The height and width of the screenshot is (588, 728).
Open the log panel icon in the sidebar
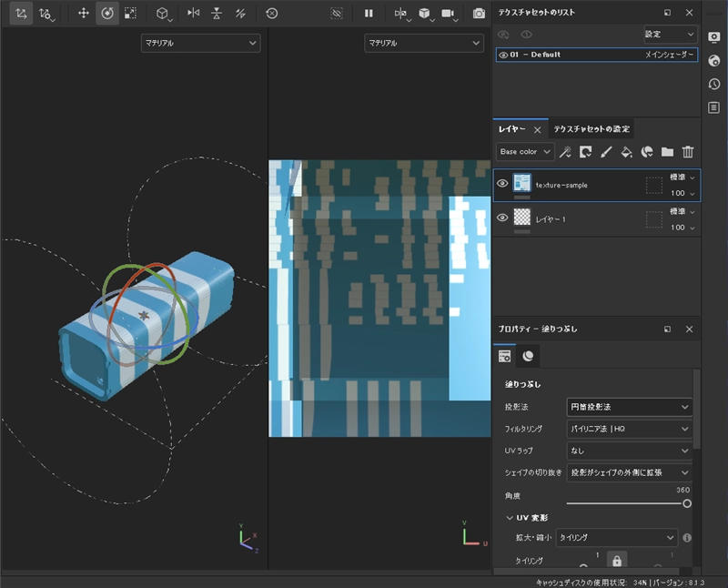tap(714, 107)
